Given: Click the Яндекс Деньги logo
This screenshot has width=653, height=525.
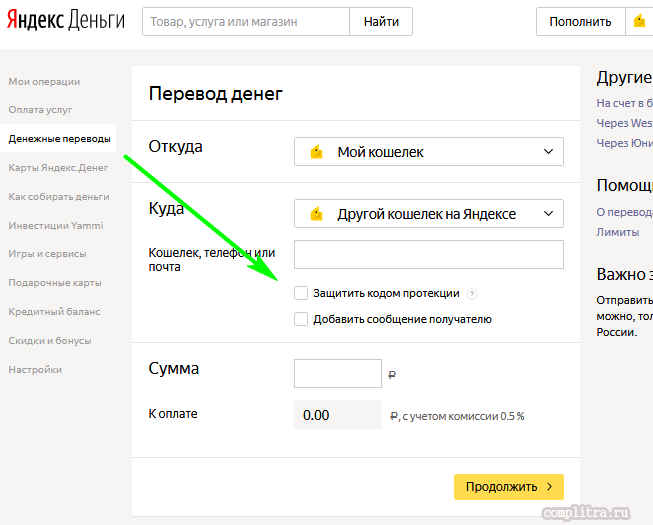Looking at the screenshot, I should [x=66, y=21].
